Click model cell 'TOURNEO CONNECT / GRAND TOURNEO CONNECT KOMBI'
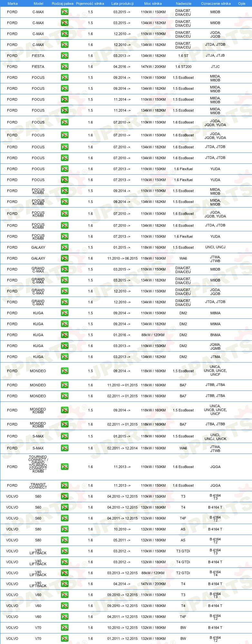 pyautogui.click(x=38, y=464)
